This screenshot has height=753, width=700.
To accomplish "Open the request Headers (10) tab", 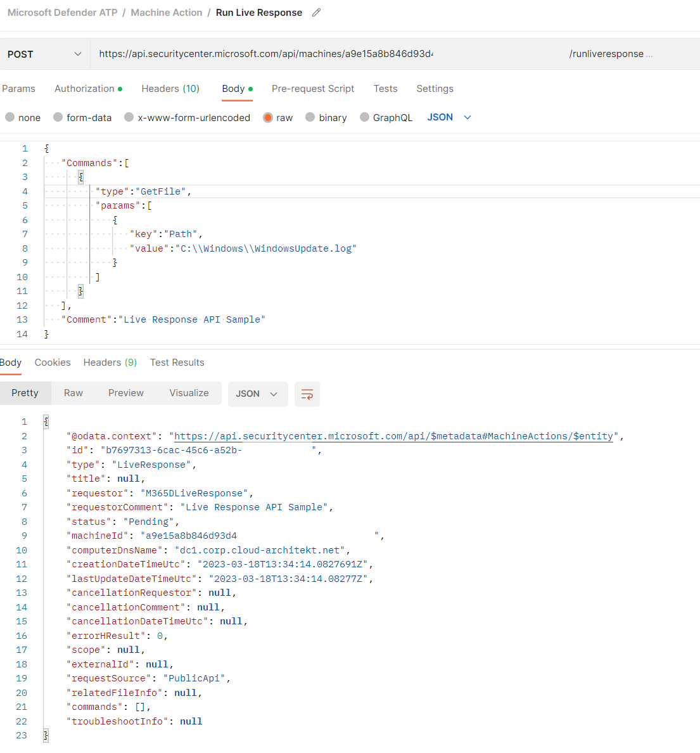I will coord(170,89).
